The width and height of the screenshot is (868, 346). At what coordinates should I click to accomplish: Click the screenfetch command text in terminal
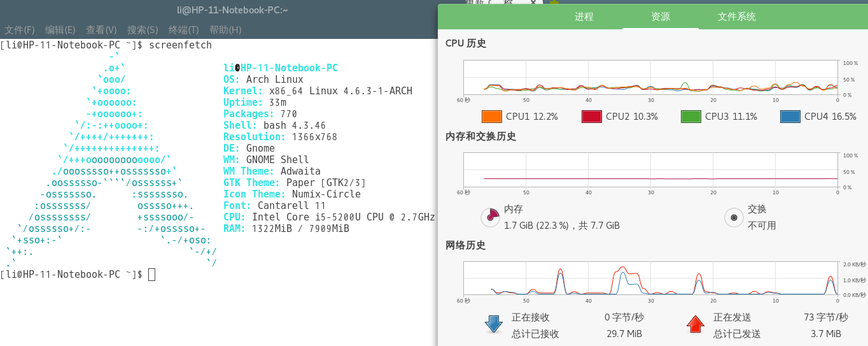point(180,45)
